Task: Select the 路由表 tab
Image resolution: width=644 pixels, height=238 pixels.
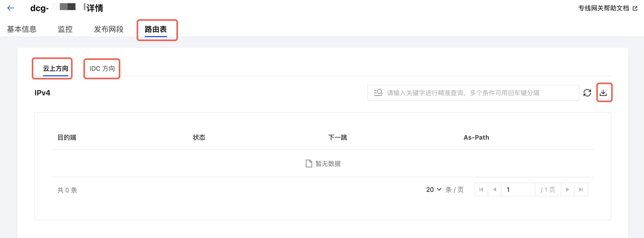Action: [x=156, y=29]
